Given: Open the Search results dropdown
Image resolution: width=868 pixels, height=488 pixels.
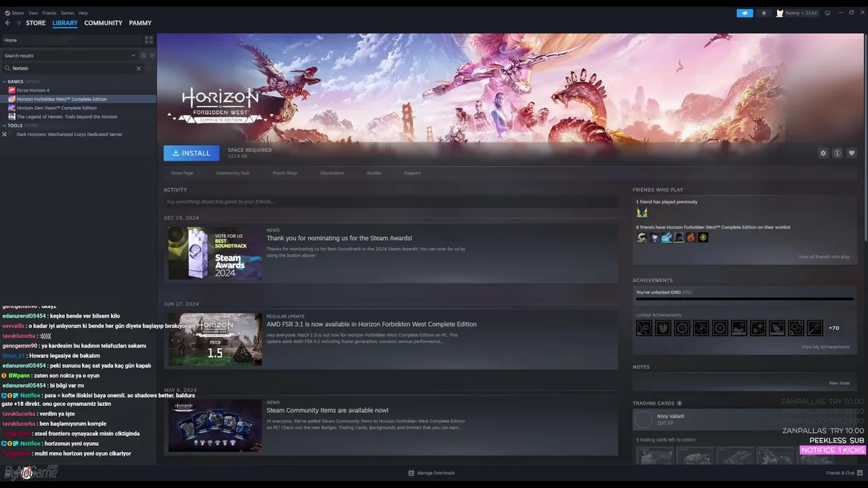Looking at the screenshot, I should [70, 56].
